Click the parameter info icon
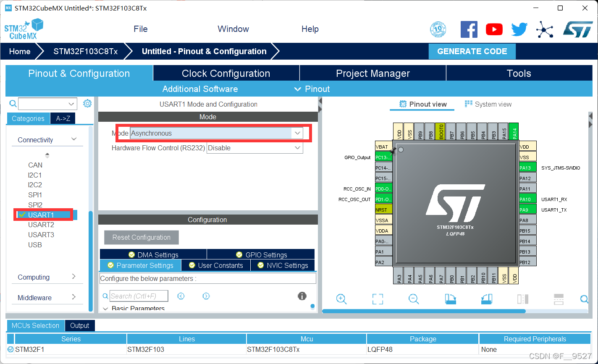This screenshot has height=364, width=598. tap(302, 296)
